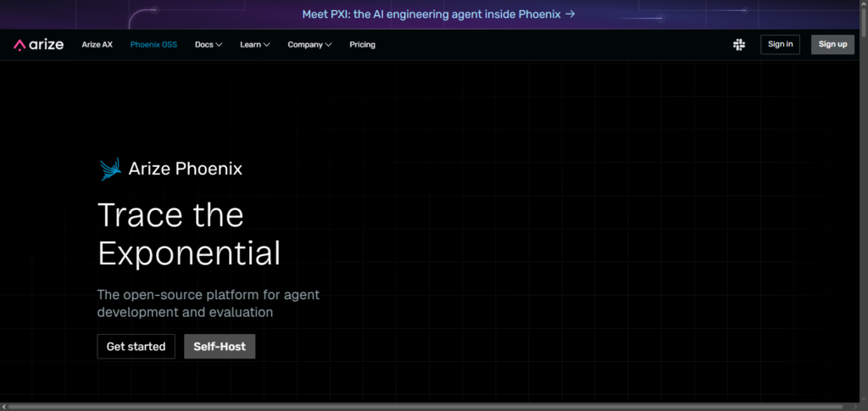Expand the Learn dropdown menu
This screenshot has height=411, width=868.
click(x=254, y=45)
